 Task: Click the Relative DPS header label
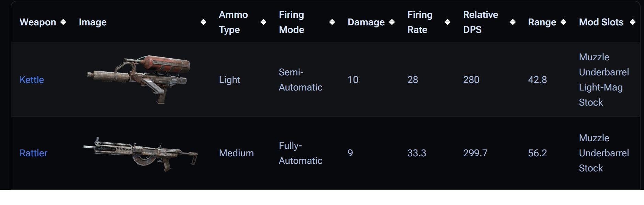click(480, 22)
